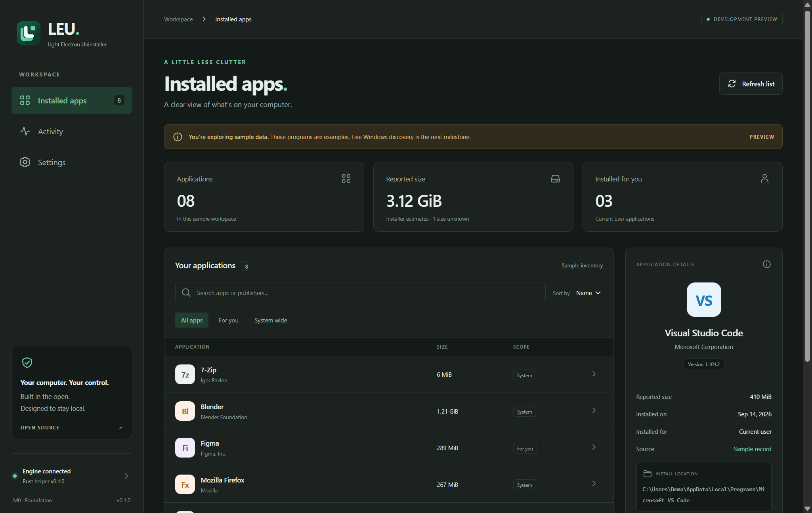The height and width of the screenshot is (513, 812).
Task: Click the refresh arrows icon
Action: tap(732, 84)
